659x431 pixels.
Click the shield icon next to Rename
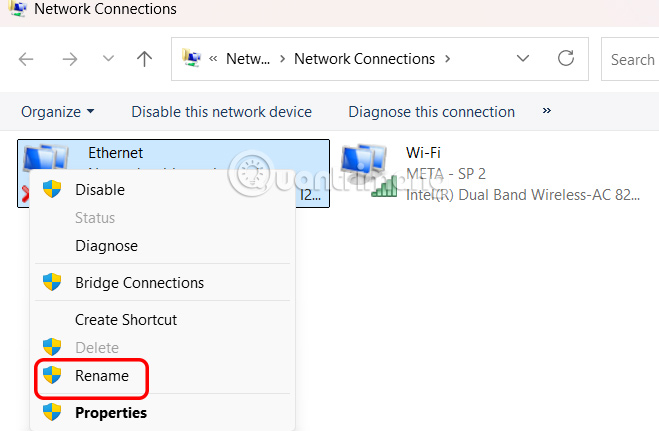(52, 376)
